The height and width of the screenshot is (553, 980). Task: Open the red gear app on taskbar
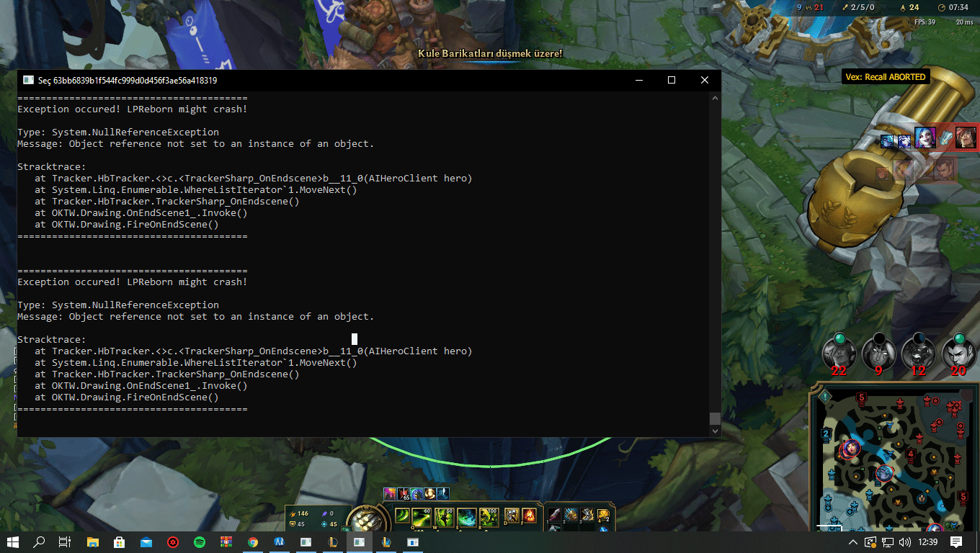173,541
